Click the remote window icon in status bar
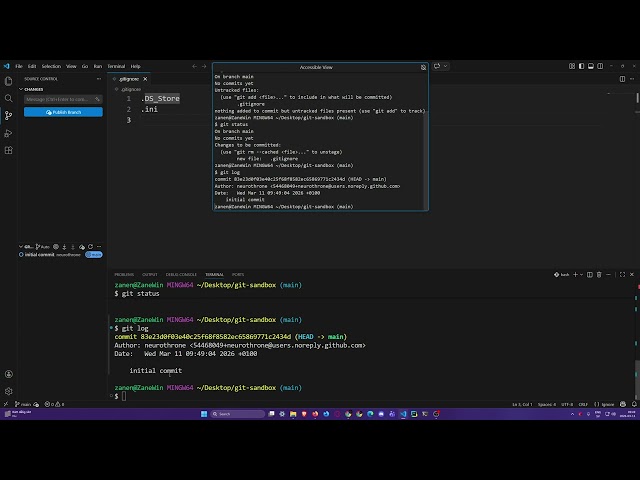Screen dimensions: 640x480 tap(6, 404)
